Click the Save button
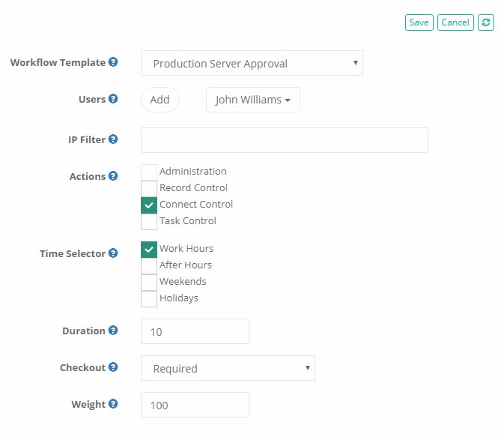This screenshot has width=504, height=437. tap(419, 22)
